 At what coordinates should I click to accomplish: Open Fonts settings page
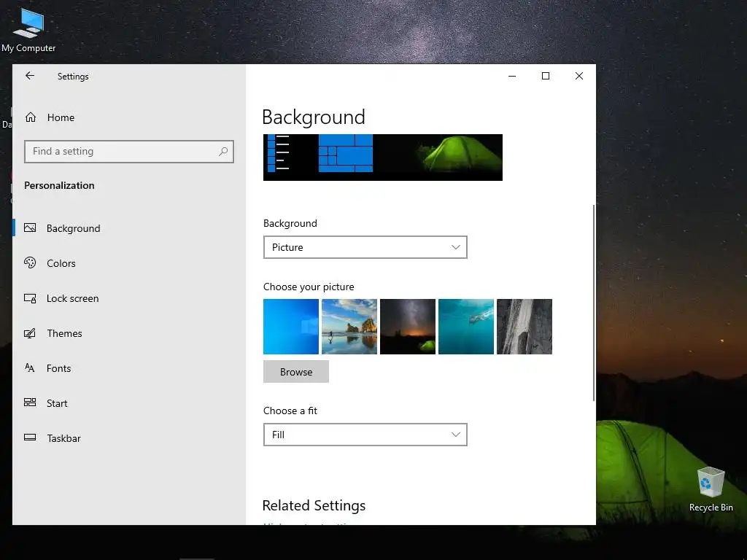128,368
